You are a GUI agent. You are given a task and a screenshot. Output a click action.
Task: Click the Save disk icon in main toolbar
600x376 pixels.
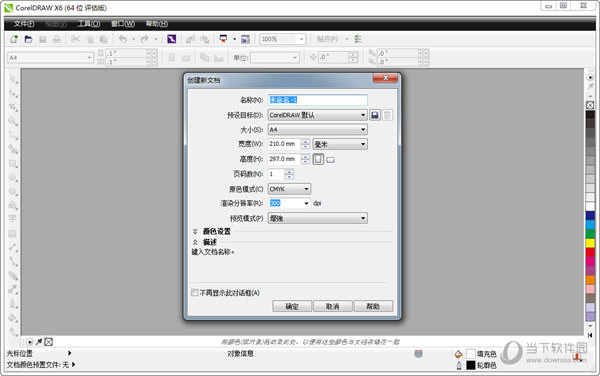pyautogui.click(x=42, y=39)
